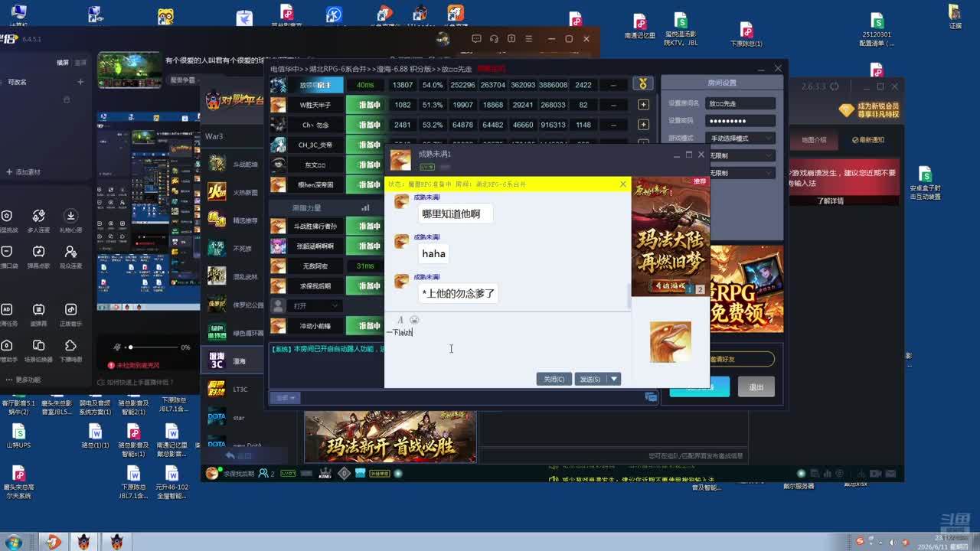Click 发送(S) send button
Viewport: 980px width, 551px height.
(x=590, y=379)
